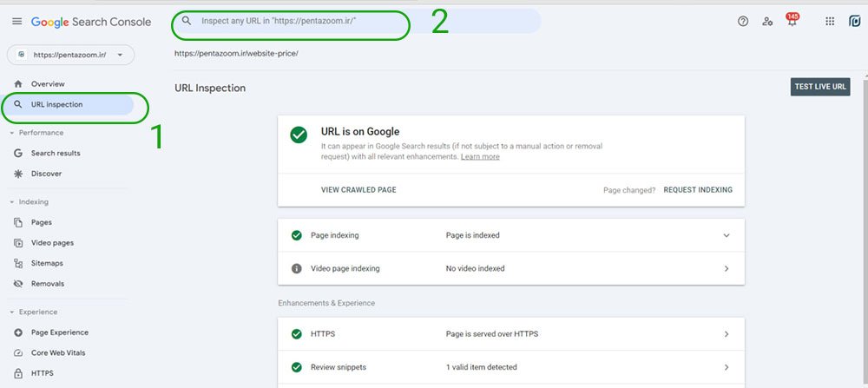
Task: Collapse the Indexing sidebar section
Action: pyautogui.click(x=12, y=202)
